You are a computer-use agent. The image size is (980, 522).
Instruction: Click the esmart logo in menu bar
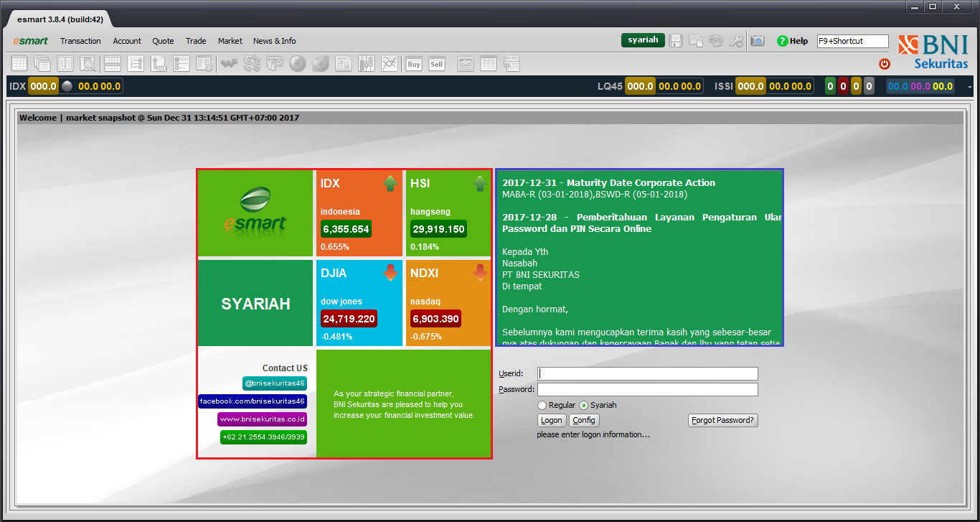coord(31,41)
